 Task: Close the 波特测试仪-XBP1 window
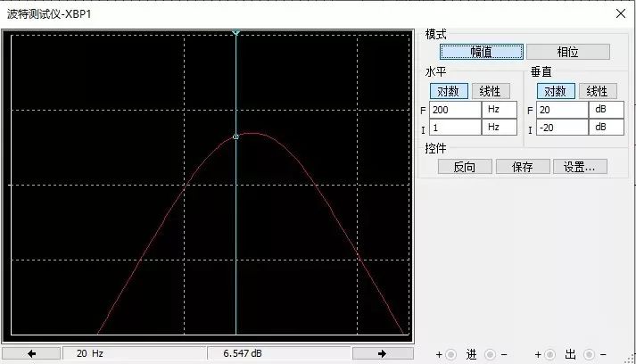(x=621, y=13)
